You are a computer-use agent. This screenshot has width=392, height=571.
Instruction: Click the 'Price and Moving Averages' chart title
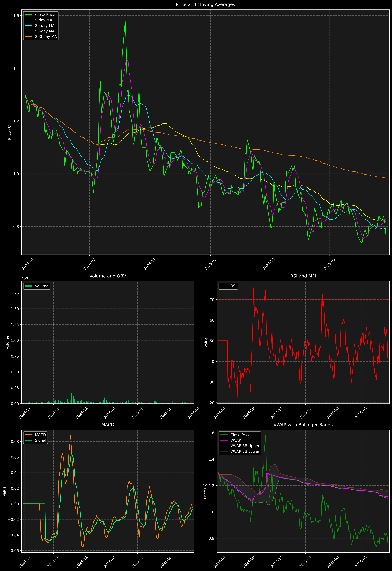(x=205, y=4)
